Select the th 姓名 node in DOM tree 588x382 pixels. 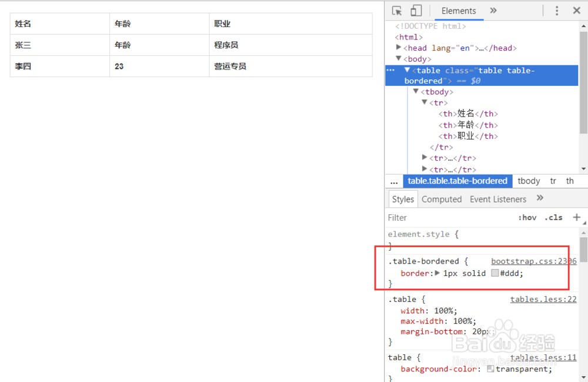(469, 114)
